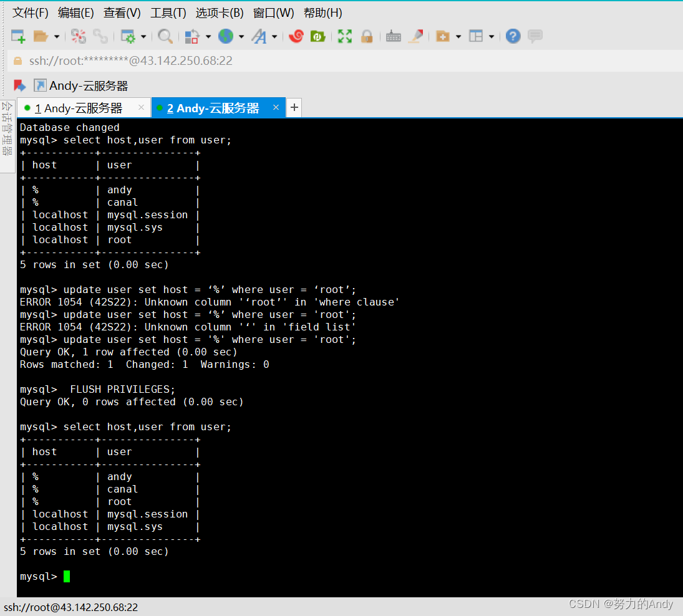Viewport: 683px width, 616px height.
Task: Click the red flag quick-command icon
Action: coord(19,86)
